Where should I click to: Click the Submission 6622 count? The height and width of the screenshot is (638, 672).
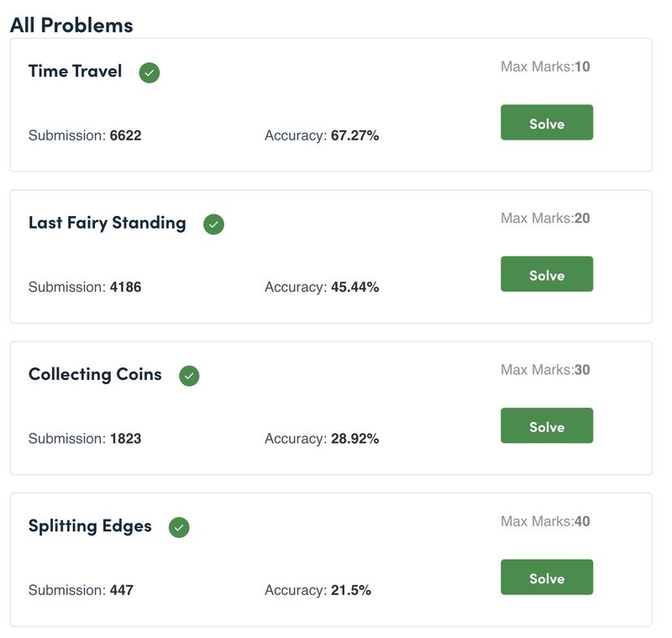(85, 135)
